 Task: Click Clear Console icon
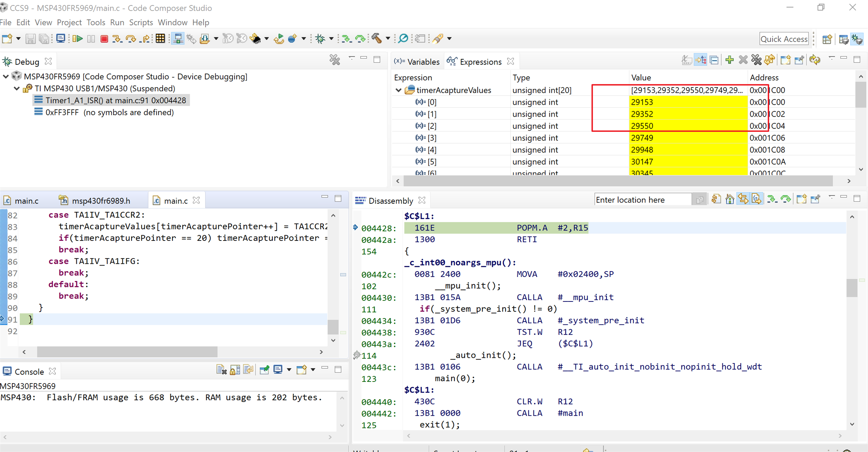click(221, 370)
